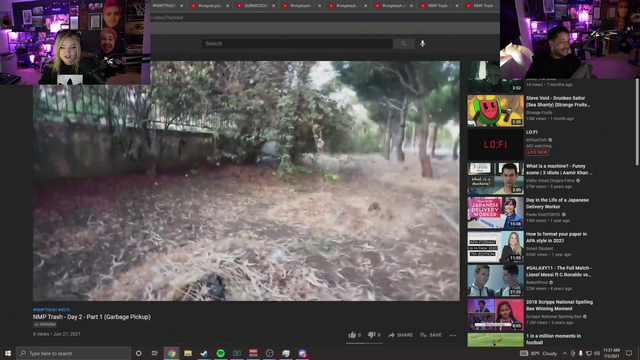This screenshot has height=360, width=640.
Task: Open Strange Fruits channel name link
Action: coord(539,112)
